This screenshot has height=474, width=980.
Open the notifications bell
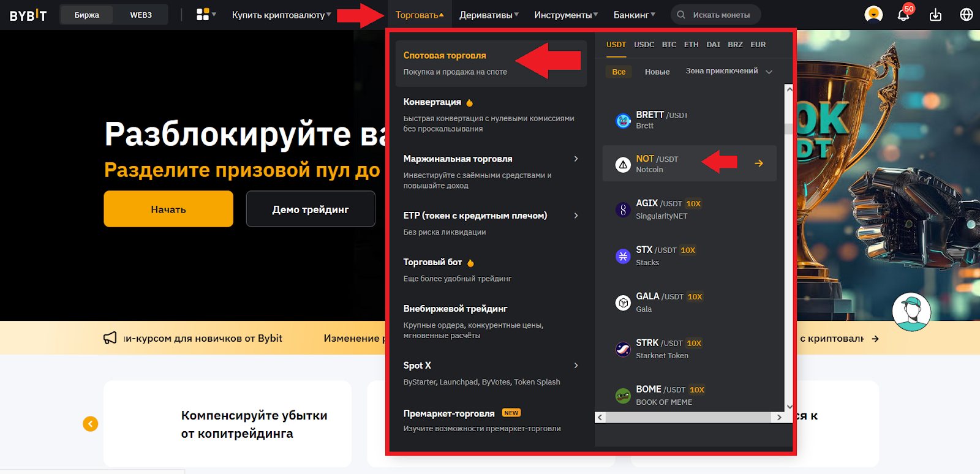click(903, 14)
